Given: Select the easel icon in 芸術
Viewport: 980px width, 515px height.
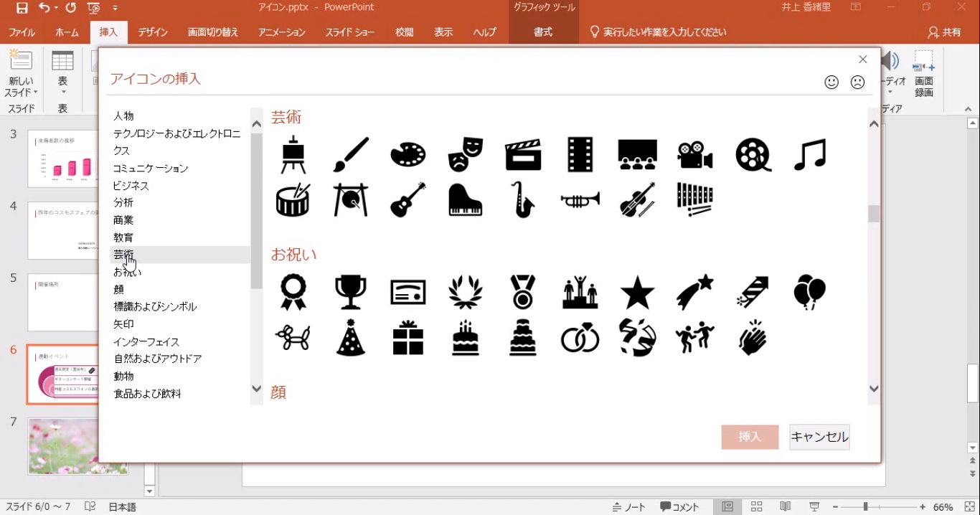Looking at the screenshot, I should point(293,154).
